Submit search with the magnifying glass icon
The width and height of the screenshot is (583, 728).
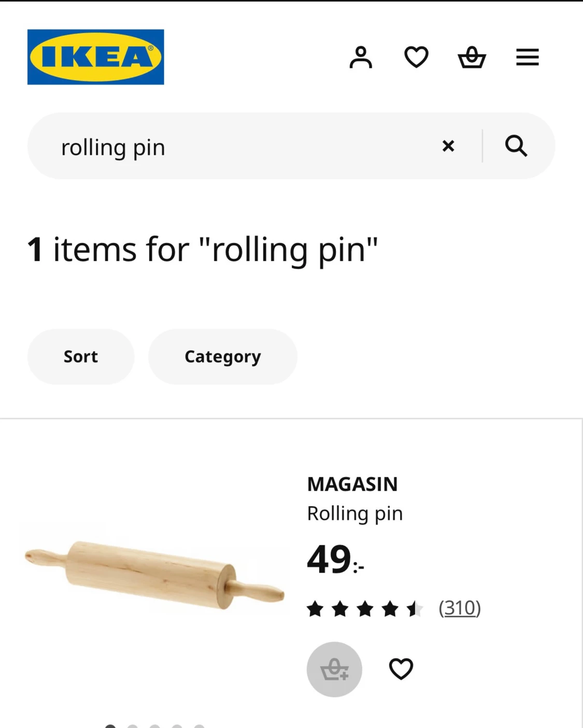[516, 146]
